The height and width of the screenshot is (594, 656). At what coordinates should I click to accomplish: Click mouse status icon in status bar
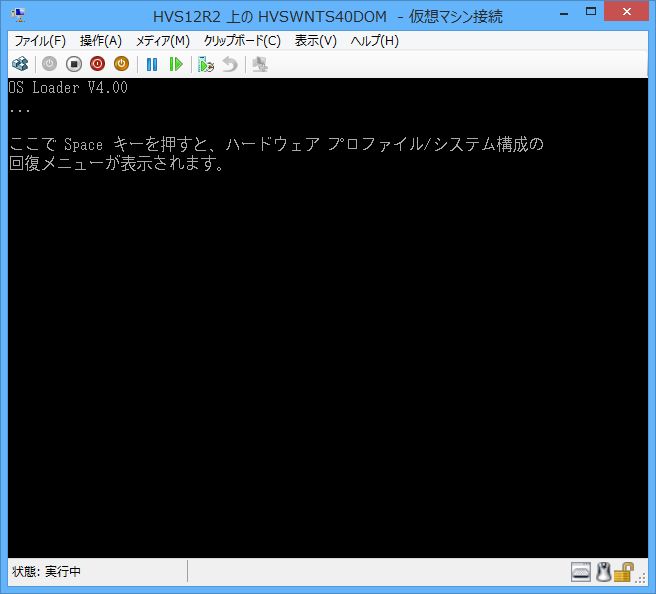tap(603, 572)
